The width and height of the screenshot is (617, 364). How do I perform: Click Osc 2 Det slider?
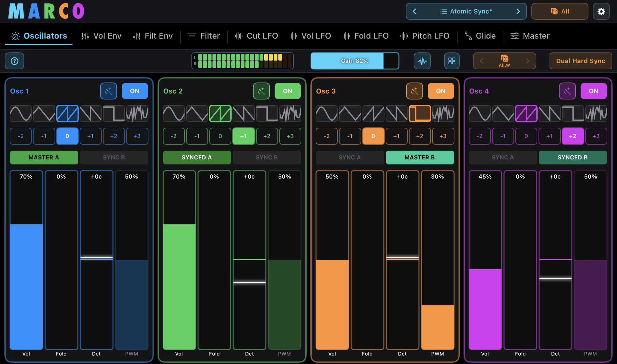(x=249, y=260)
